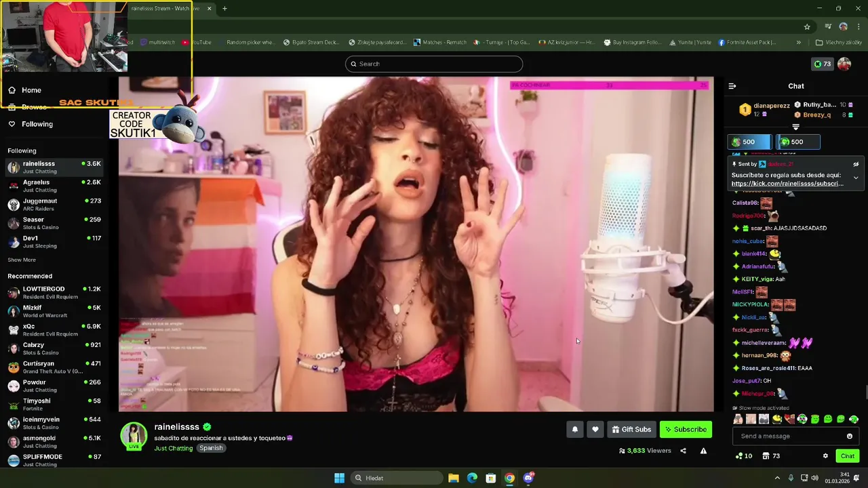Show hidden system tray icons with the chevron

777,478
